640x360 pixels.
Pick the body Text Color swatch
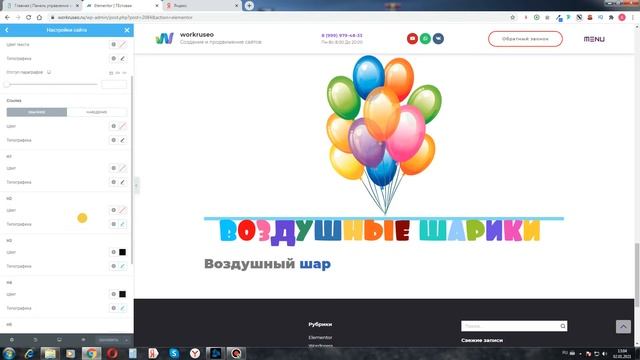click(122, 44)
